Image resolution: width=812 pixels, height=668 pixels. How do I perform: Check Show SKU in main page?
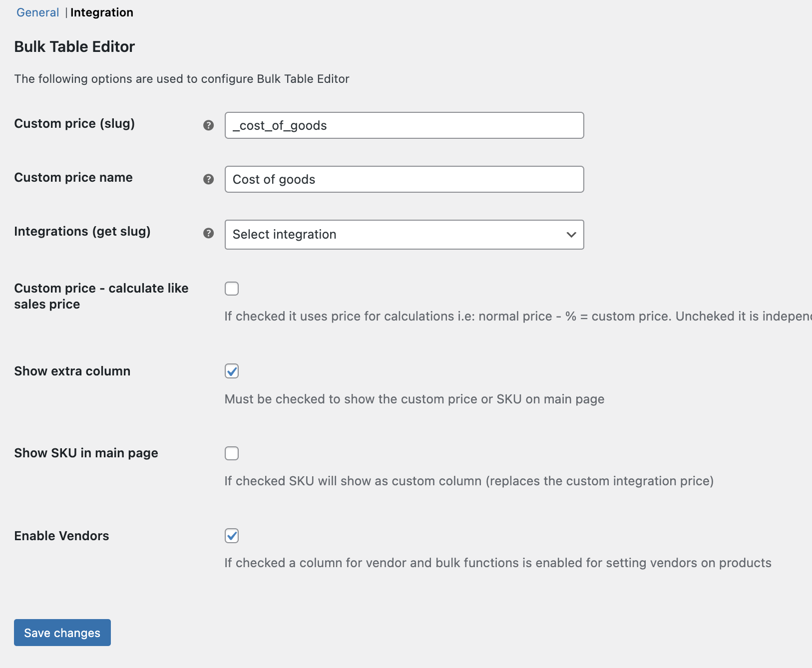coord(232,453)
